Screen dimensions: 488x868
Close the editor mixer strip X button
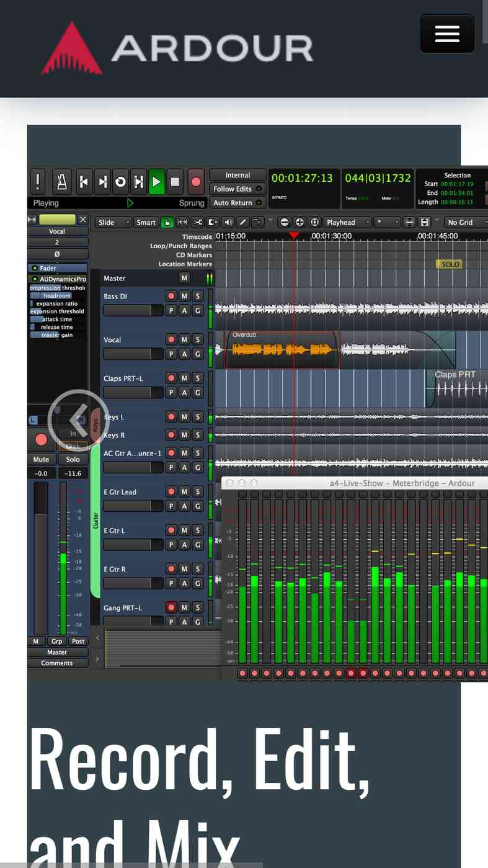click(x=82, y=220)
